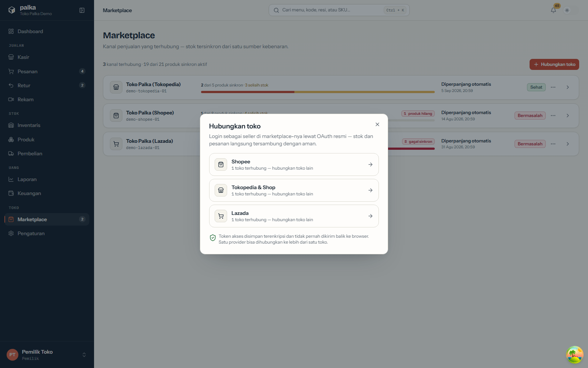Open Pembelian in the sidebar
This screenshot has height=368, width=588.
(47, 153)
